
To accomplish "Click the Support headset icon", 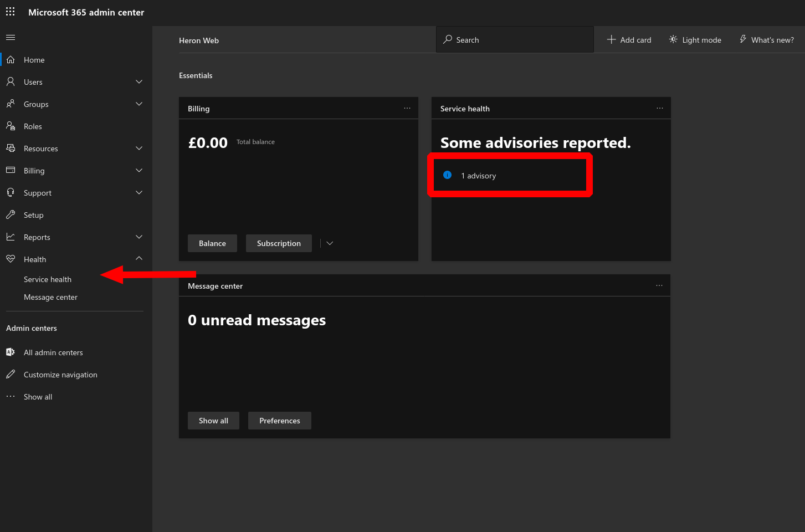I will (11, 192).
